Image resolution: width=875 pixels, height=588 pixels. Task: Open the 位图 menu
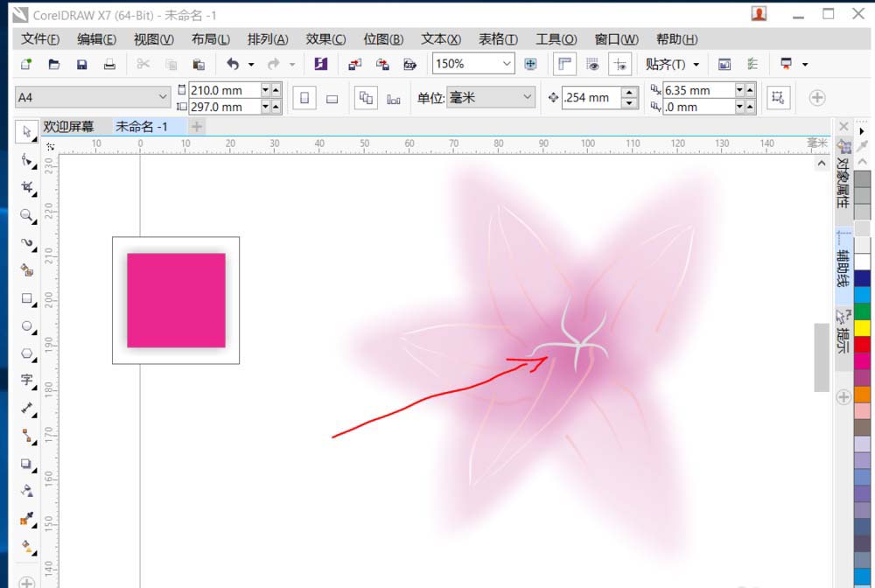click(x=383, y=39)
